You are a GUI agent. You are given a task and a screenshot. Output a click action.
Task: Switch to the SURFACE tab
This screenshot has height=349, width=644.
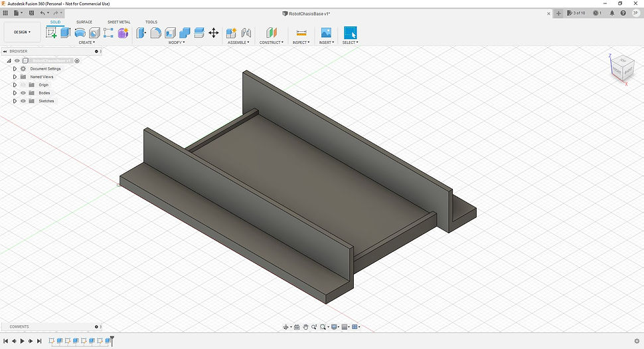click(84, 22)
